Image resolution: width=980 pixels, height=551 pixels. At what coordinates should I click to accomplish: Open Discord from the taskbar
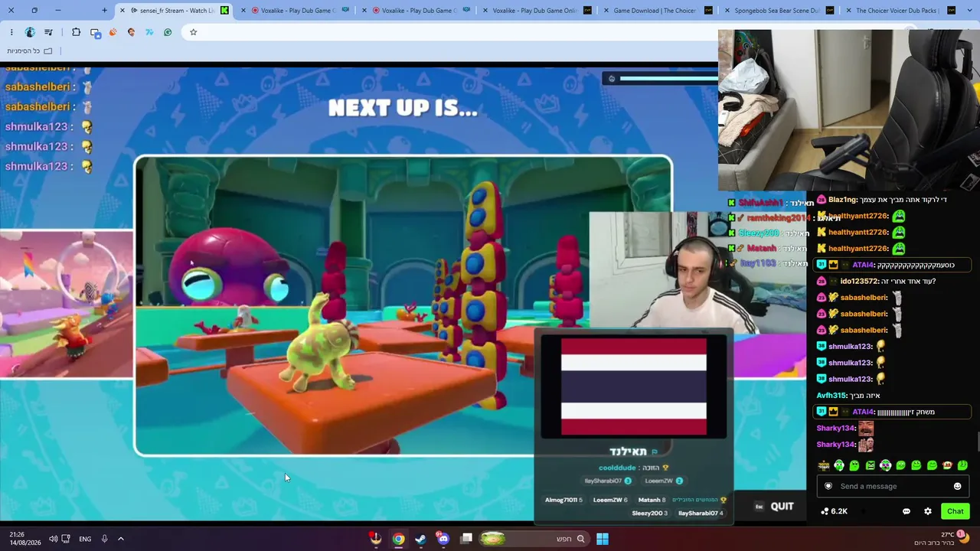[x=443, y=539]
